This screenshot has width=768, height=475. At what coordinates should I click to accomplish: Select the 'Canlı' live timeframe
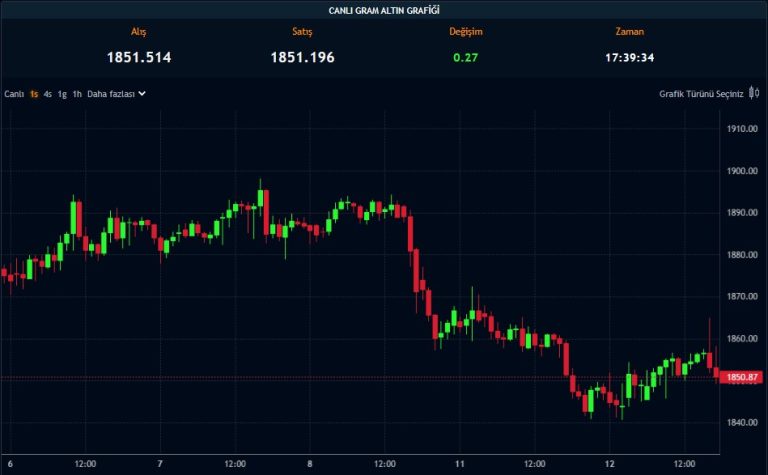[x=14, y=94]
